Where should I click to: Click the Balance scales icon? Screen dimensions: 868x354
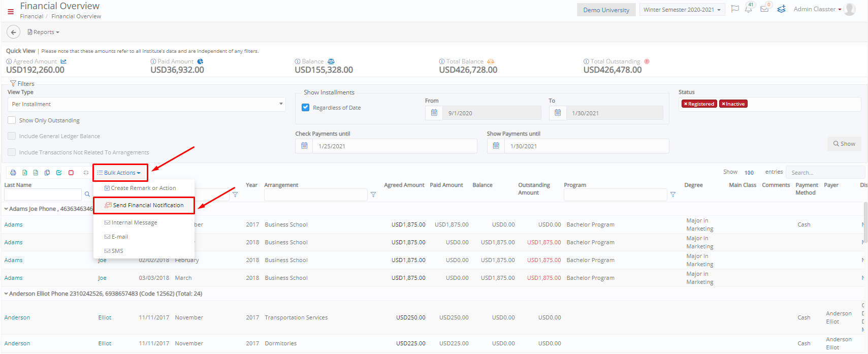point(331,61)
